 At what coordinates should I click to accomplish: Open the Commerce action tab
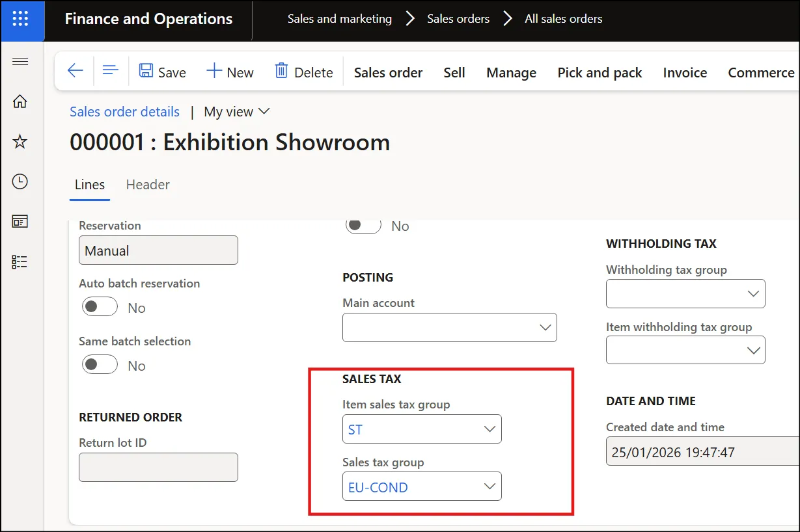coord(761,73)
